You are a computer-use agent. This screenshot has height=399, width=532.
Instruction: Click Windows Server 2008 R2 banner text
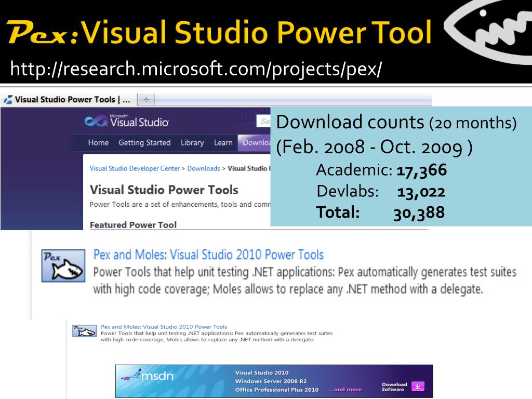coord(271,381)
